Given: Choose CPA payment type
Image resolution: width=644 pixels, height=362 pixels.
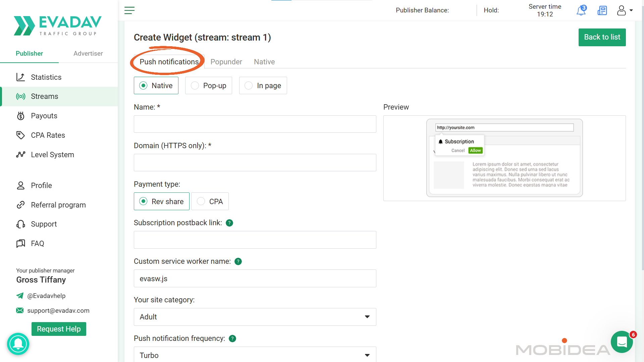Looking at the screenshot, I should (210, 201).
